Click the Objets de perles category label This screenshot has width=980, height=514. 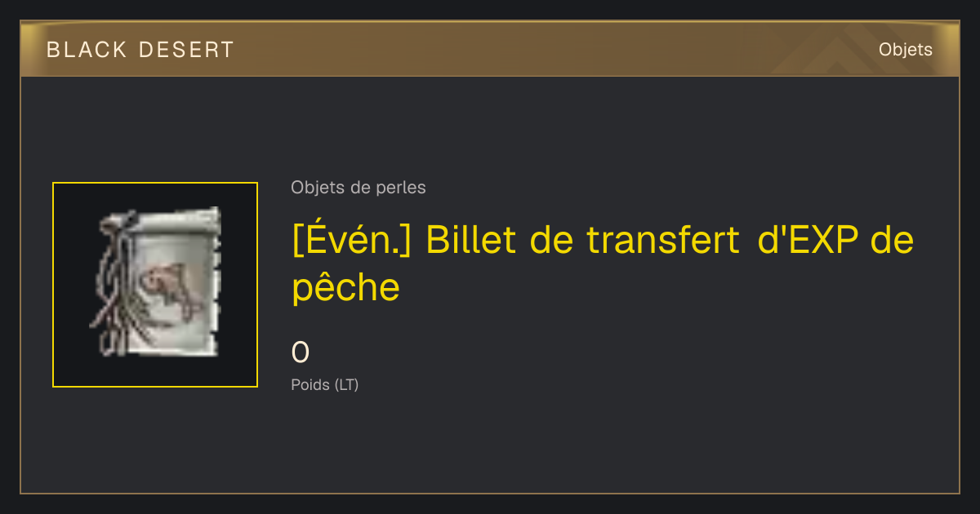tap(358, 188)
